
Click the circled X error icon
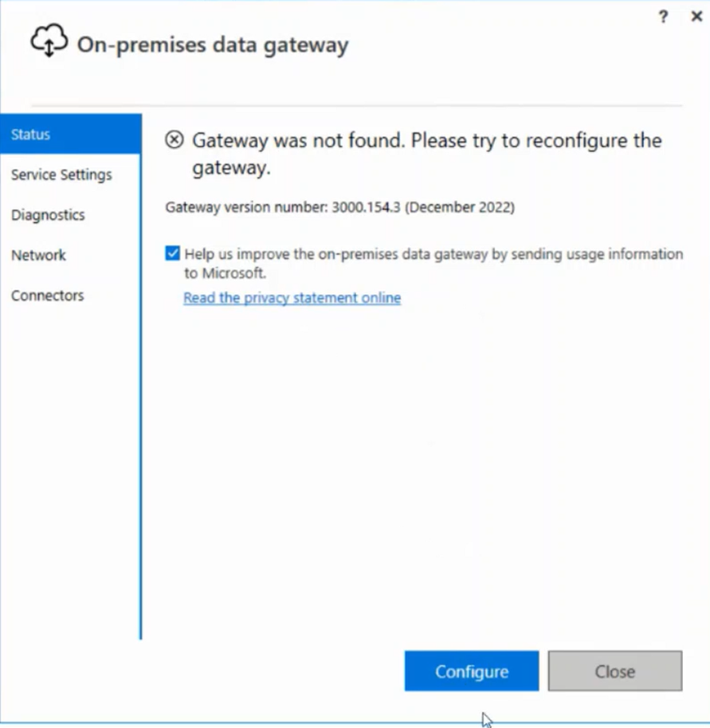175,139
